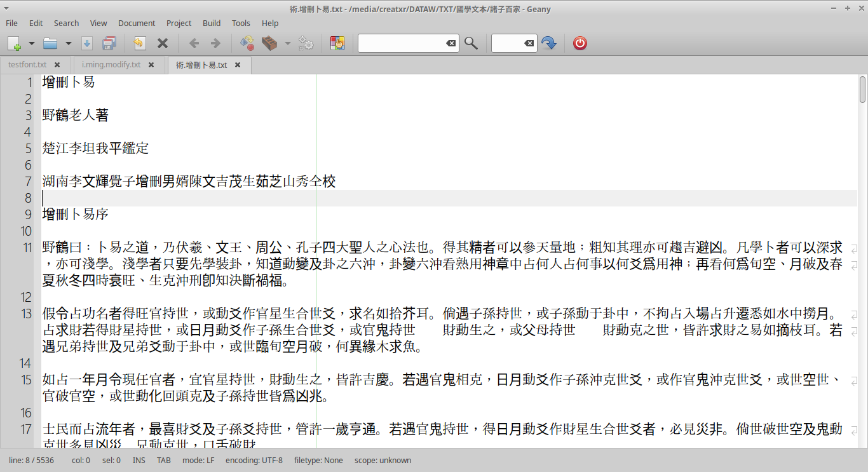Switch to the testfont.txt tab
This screenshot has width=868, height=472.
coord(27,64)
